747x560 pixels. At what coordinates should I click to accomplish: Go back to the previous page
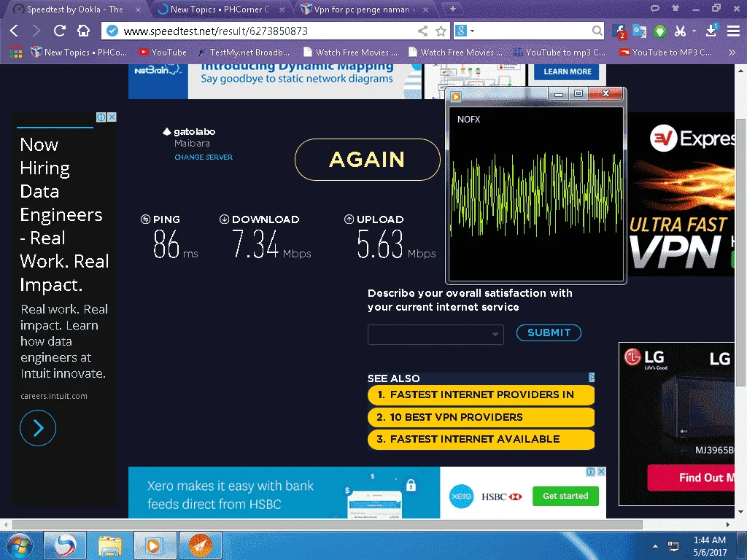(x=15, y=31)
